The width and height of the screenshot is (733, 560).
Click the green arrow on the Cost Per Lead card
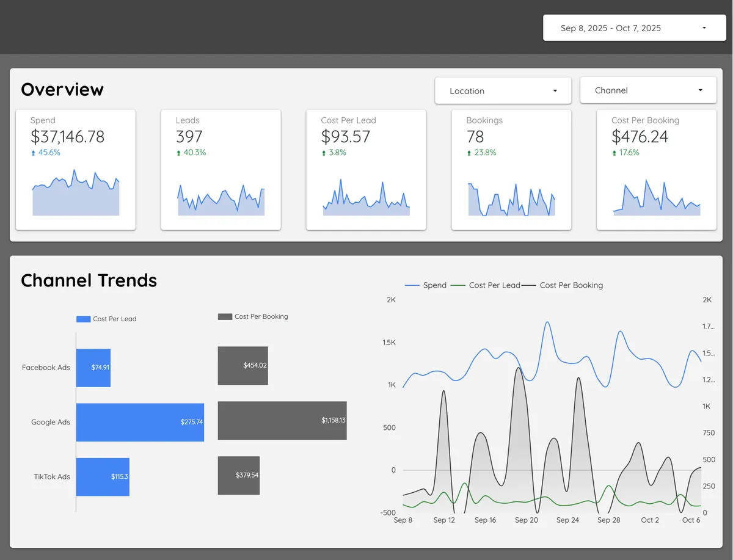323,153
